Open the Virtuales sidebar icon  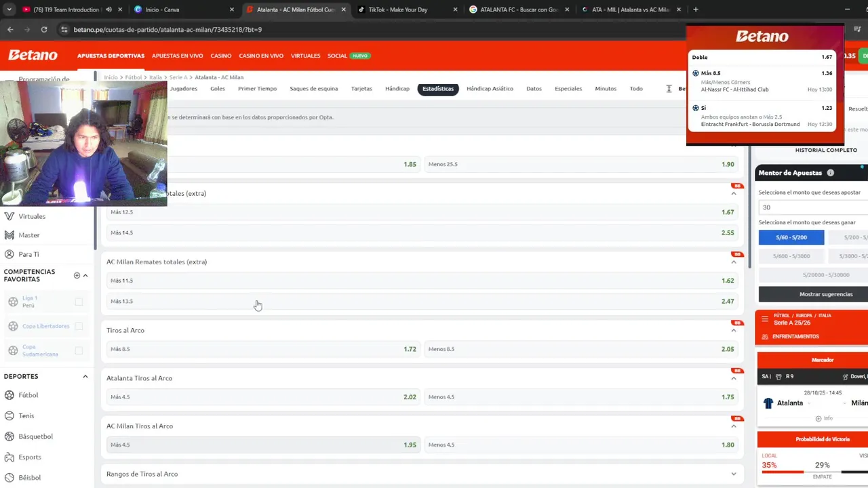coord(9,216)
